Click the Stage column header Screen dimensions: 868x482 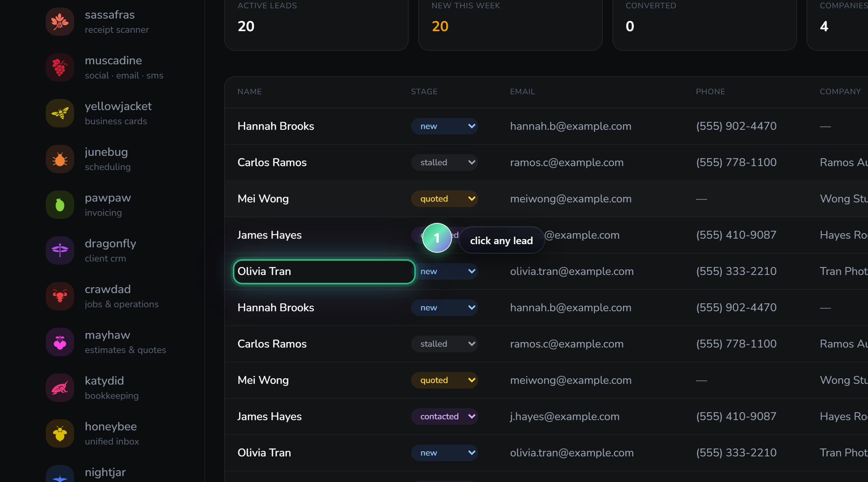[x=424, y=92]
